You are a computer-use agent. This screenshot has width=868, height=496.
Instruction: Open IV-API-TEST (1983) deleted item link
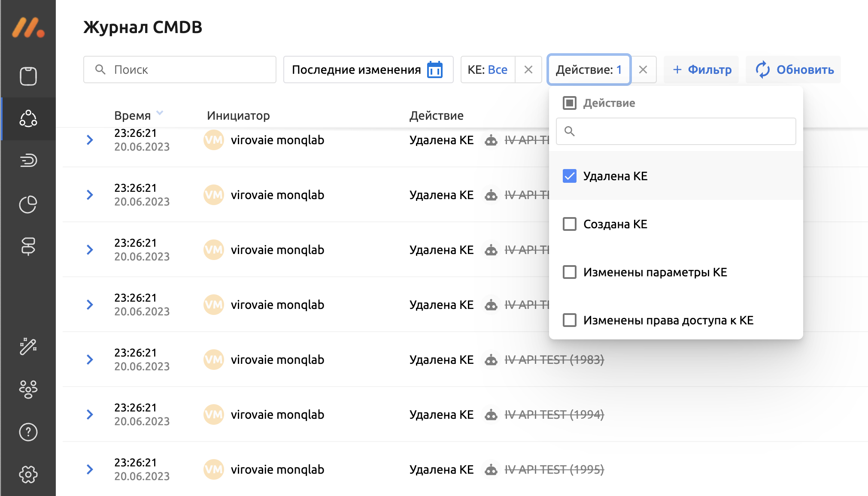[x=554, y=360]
